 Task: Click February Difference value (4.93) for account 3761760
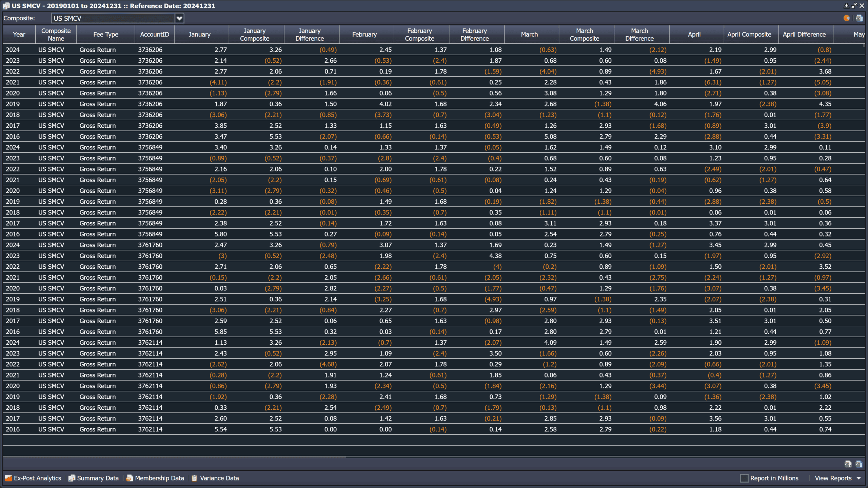point(493,299)
